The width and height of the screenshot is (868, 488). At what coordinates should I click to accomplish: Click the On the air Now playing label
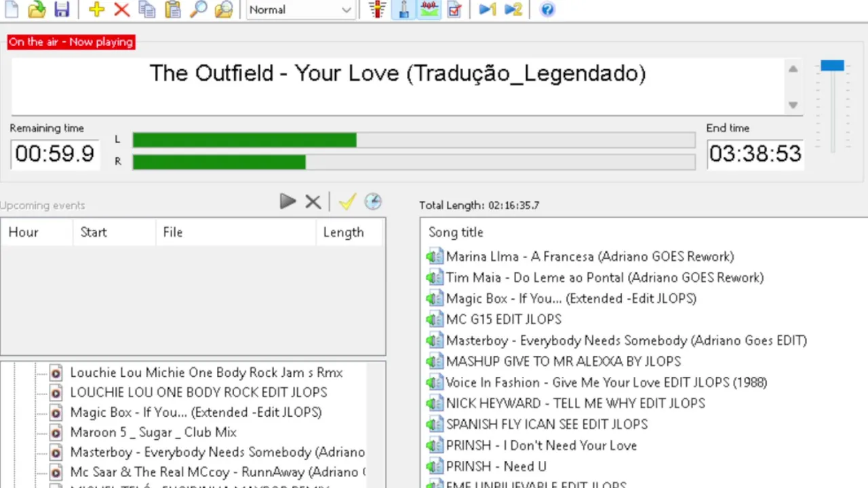[71, 42]
